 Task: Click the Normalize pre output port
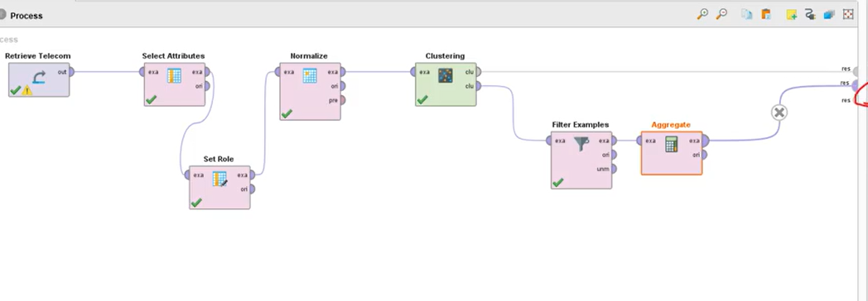(342, 101)
